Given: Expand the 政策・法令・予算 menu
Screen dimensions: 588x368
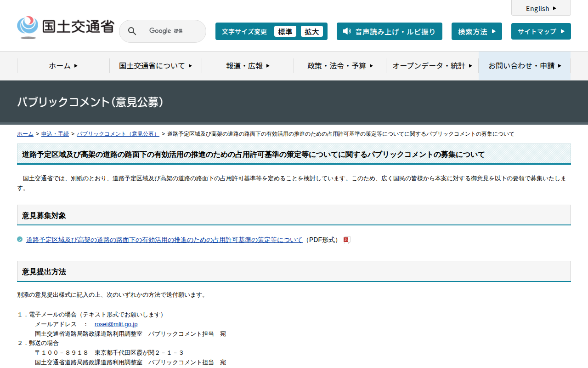Looking at the screenshot, I should pyautogui.click(x=340, y=66).
